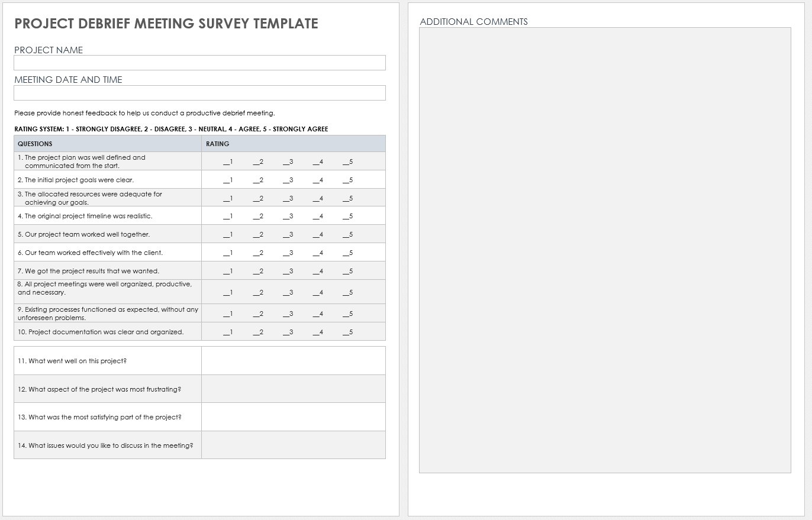Click the Rating column header
The height and width of the screenshot is (520, 812).
point(218,144)
